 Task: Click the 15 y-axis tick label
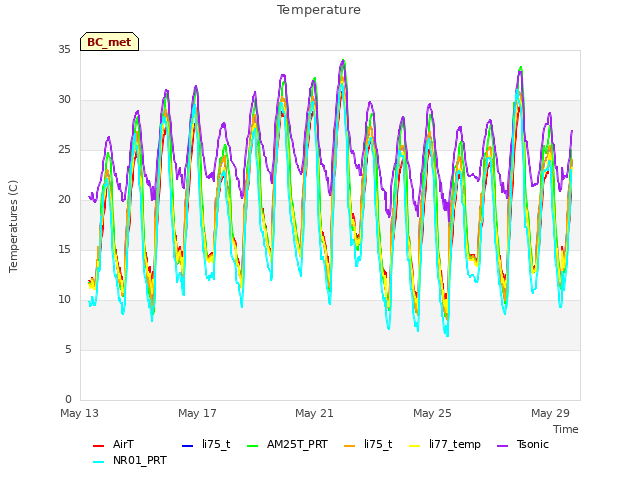pyautogui.click(x=64, y=250)
